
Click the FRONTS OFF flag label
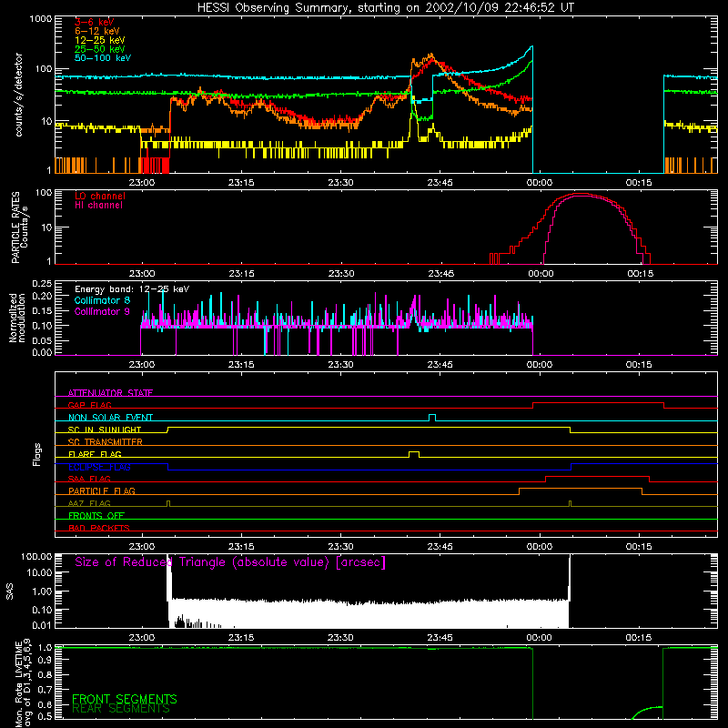96,516
